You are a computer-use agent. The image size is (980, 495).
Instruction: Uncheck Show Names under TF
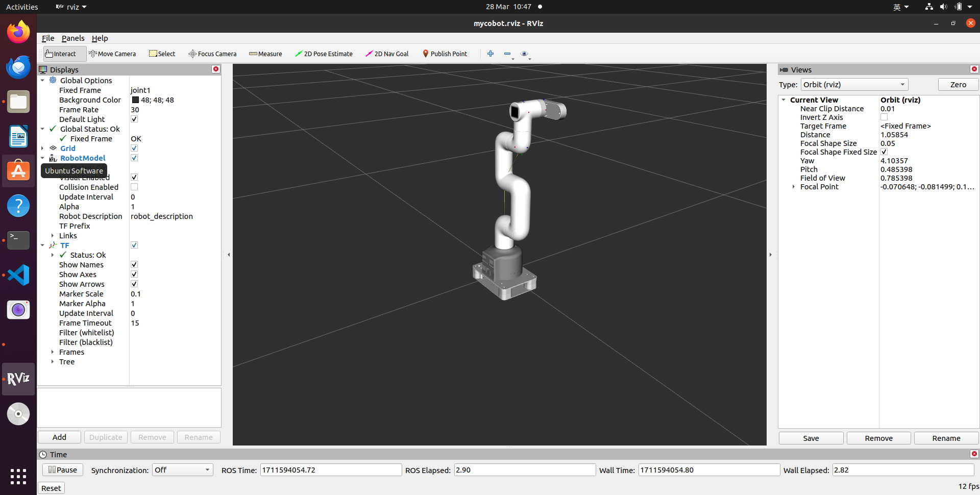click(134, 264)
